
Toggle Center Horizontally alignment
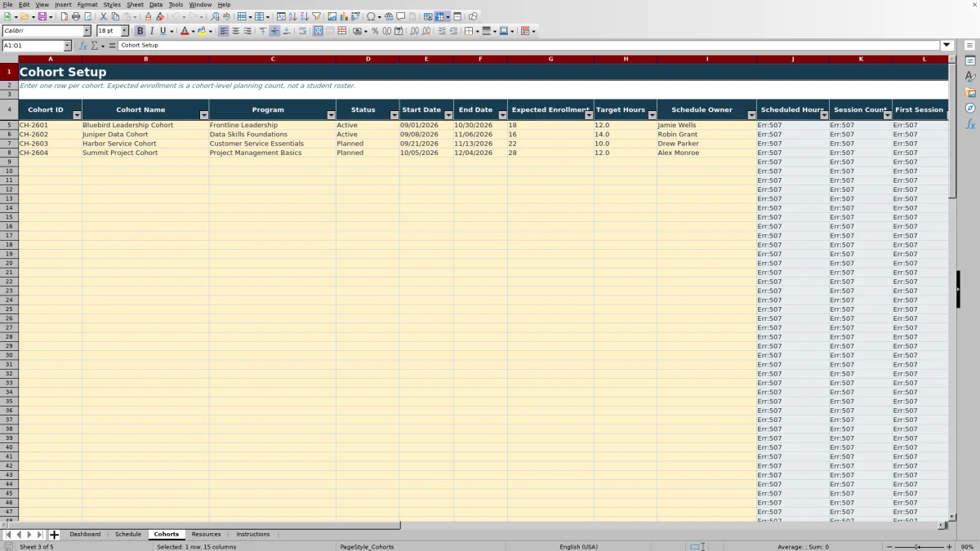235,31
